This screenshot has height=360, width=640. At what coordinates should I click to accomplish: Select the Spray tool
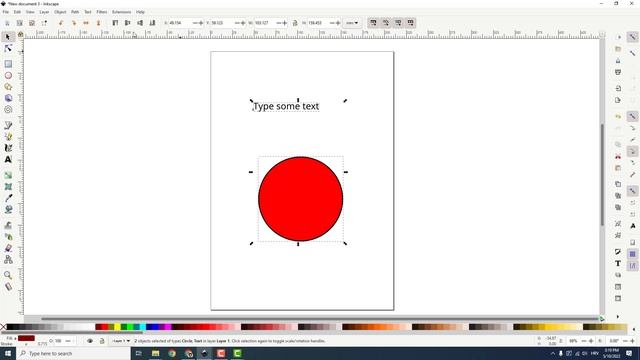point(8,236)
